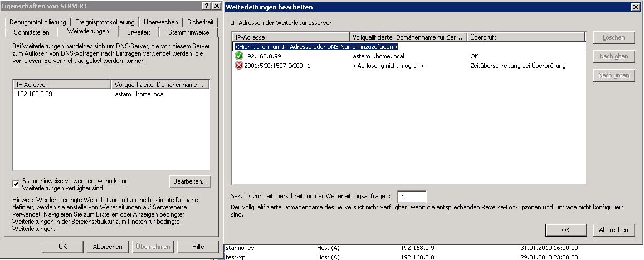The width and height of the screenshot is (644, 260).
Task: Select the Überwachen tab
Action: coord(160,22)
